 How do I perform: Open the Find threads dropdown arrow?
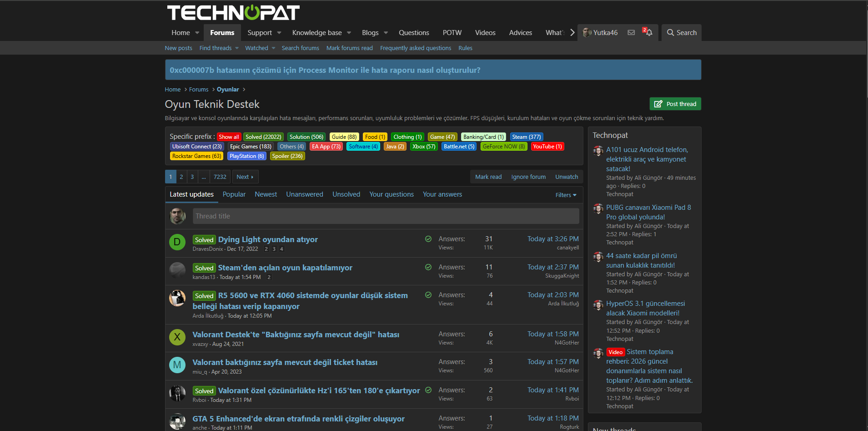click(237, 48)
